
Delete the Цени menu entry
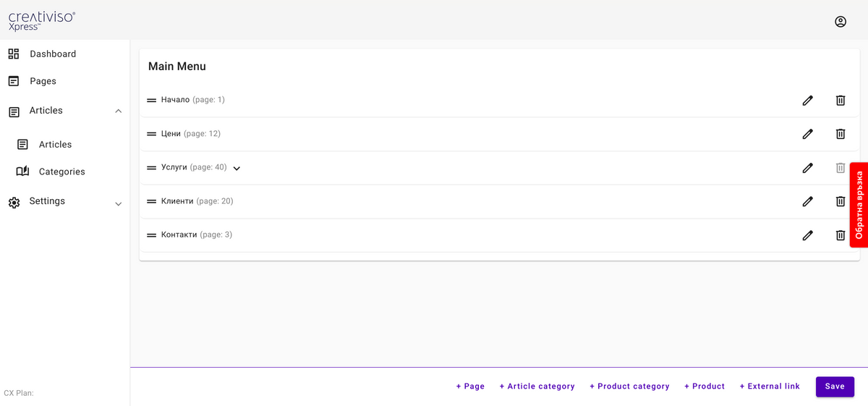[x=840, y=134]
